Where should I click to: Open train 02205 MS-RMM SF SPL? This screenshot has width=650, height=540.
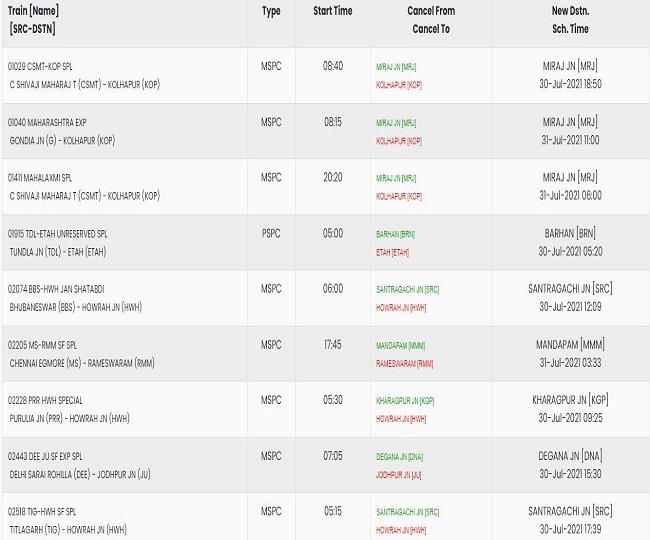pos(42,345)
